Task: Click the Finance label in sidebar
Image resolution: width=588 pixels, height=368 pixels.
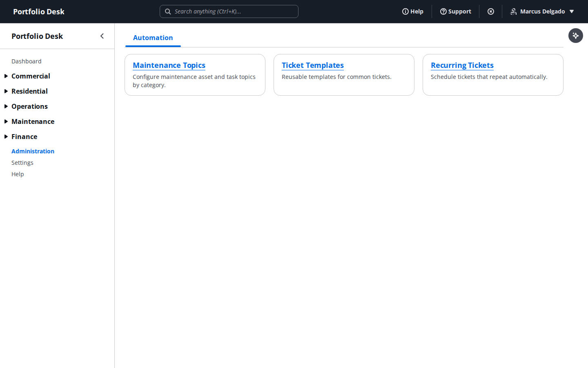Action: pos(24,137)
